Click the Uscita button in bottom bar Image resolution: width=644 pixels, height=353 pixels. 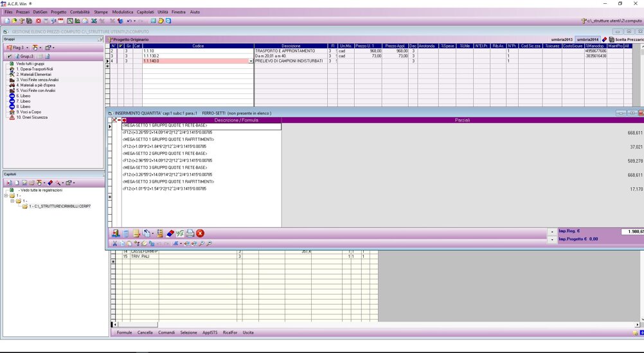point(248,332)
